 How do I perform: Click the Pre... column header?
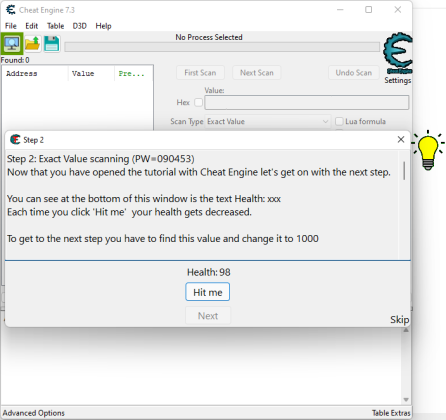[133, 73]
